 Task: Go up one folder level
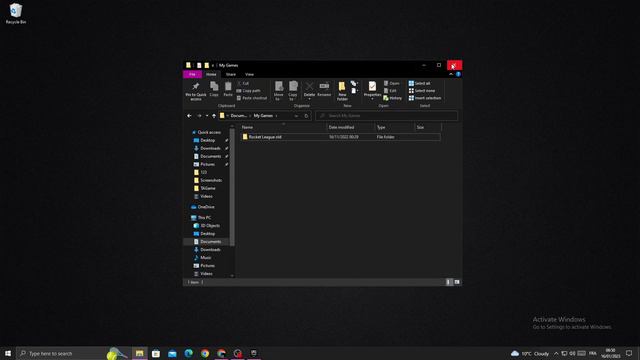(x=214, y=116)
